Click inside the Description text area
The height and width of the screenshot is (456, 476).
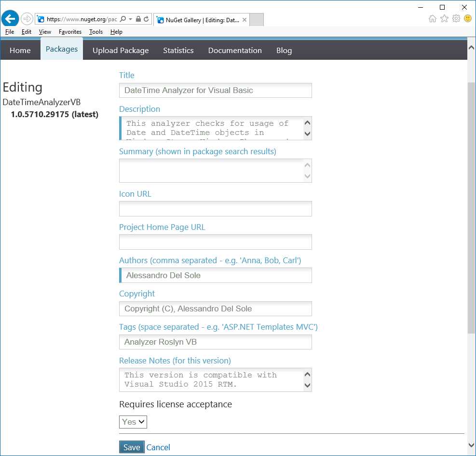[212, 128]
